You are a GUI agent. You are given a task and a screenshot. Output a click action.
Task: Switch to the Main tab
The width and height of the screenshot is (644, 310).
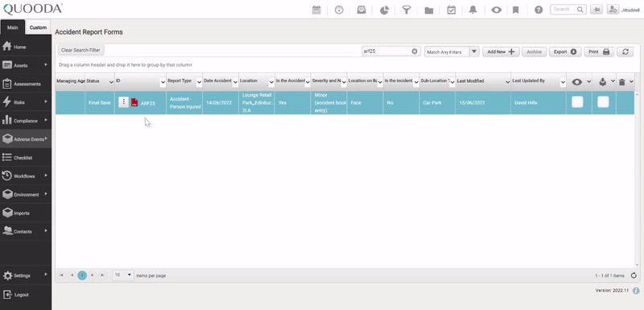tap(12, 27)
